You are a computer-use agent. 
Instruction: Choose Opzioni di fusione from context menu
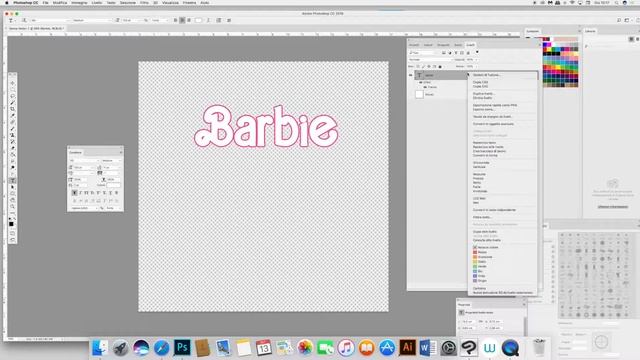point(486,75)
